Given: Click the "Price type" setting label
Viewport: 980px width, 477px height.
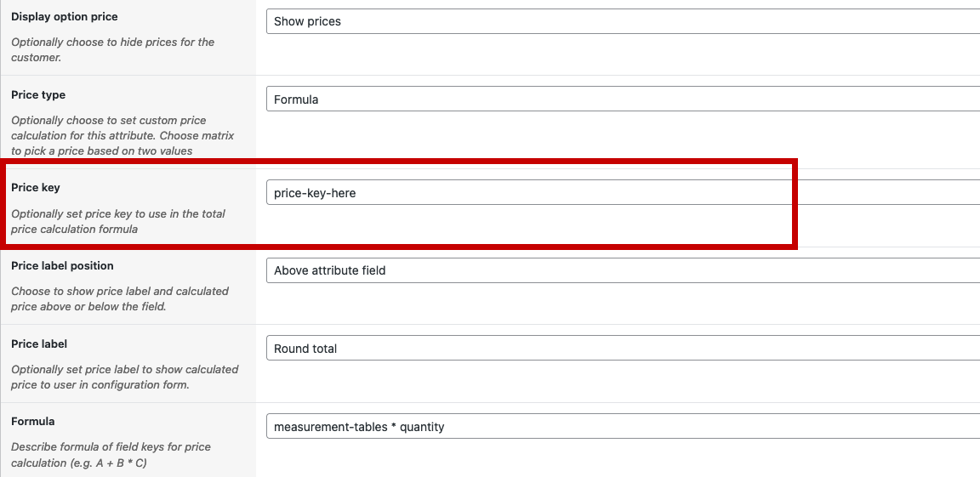Looking at the screenshot, I should [x=38, y=95].
